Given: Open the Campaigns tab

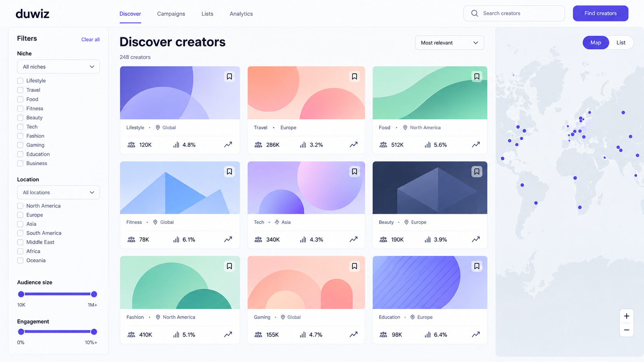Looking at the screenshot, I should click(x=171, y=14).
